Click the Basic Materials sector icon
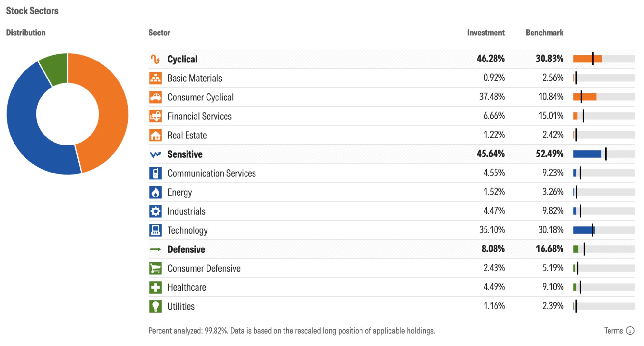The image size is (644, 346). (156, 78)
